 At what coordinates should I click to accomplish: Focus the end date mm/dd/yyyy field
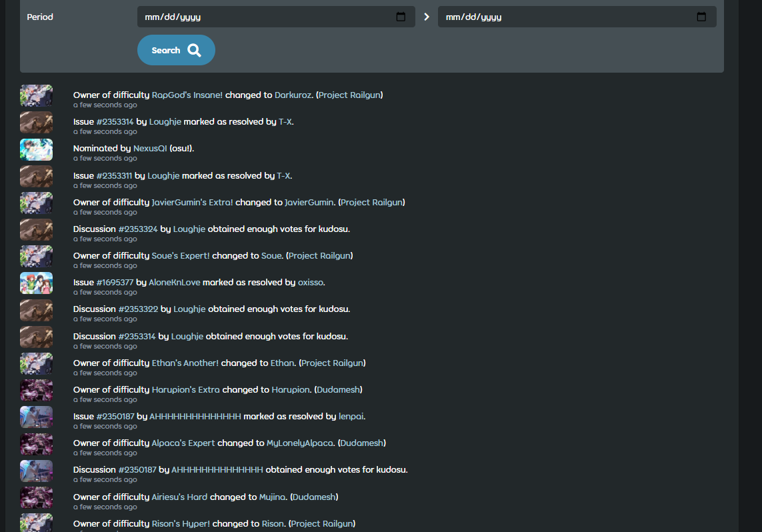[x=577, y=17]
